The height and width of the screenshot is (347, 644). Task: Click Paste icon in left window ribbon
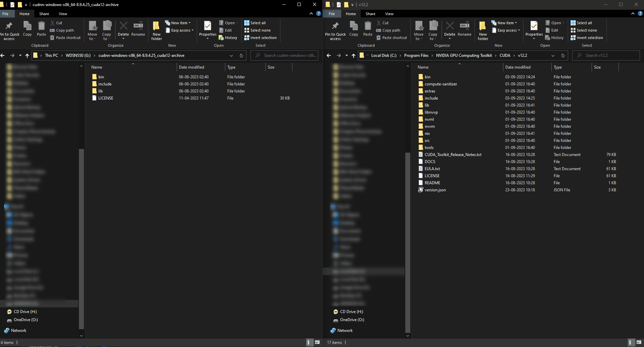(x=41, y=29)
